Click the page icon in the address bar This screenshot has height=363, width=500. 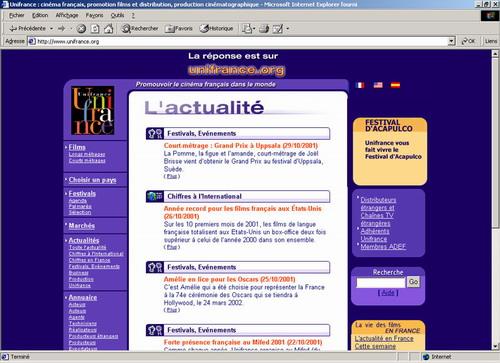32,41
